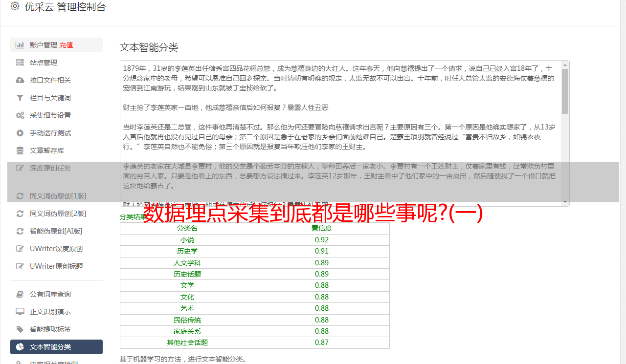626x364 pixels.
Task: Click the 历史话题 category cell
Action: 187,274
